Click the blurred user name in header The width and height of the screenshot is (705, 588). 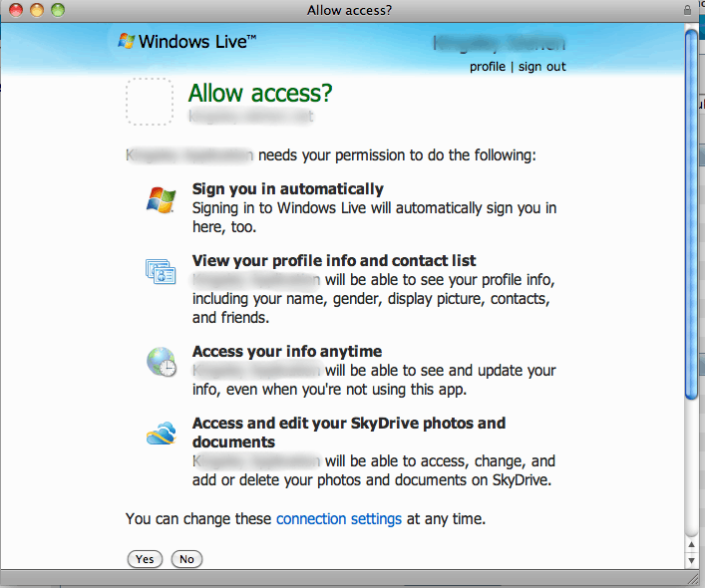tap(499, 44)
